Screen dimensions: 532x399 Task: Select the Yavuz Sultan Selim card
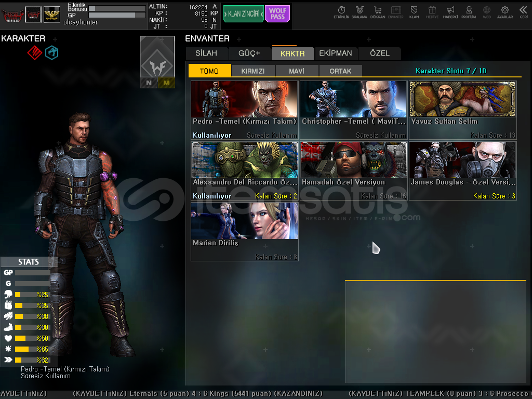(x=463, y=110)
